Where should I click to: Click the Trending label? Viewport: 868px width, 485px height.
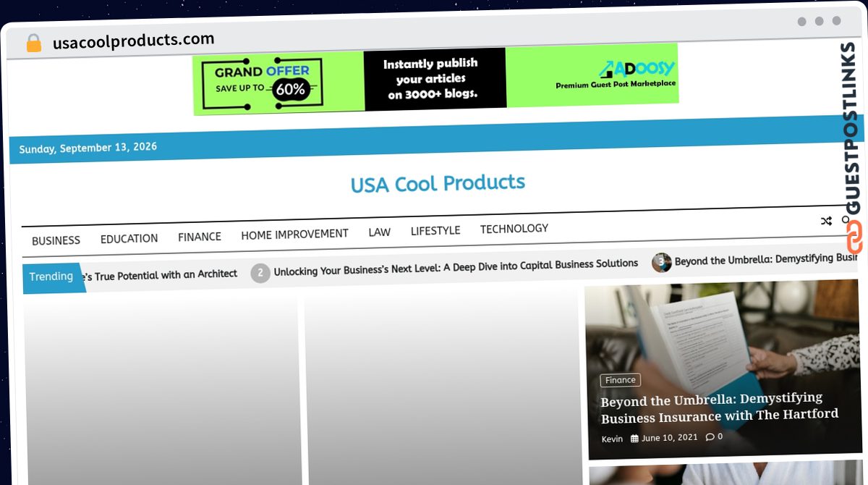coord(51,277)
